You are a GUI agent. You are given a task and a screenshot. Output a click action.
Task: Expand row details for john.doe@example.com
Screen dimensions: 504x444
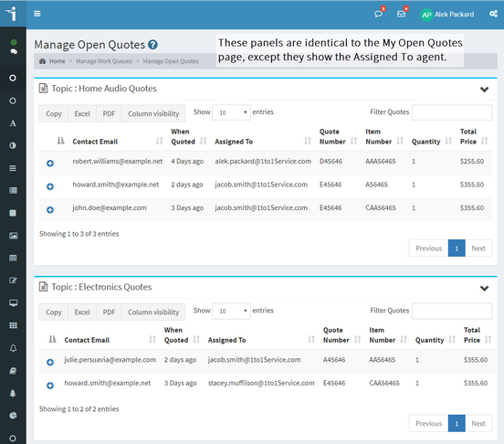(x=50, y=210)
